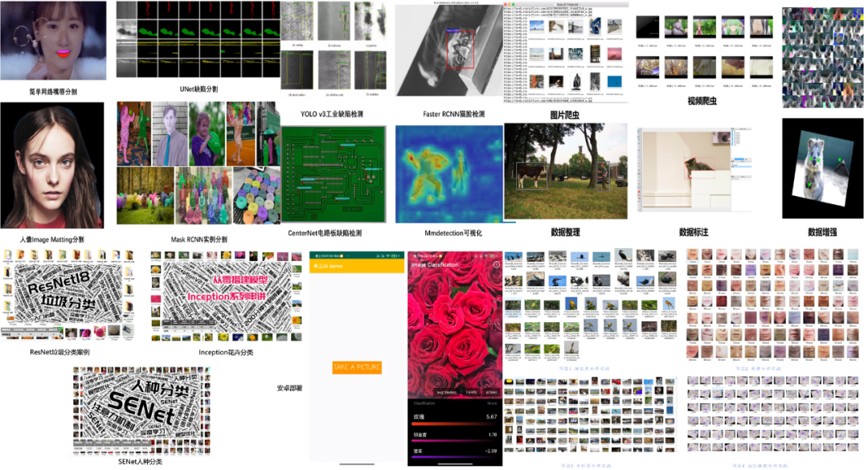This screenshot has height=470, width=868.
Task: Click the orange app title bar on phone
Action: (x=357, y=266)
